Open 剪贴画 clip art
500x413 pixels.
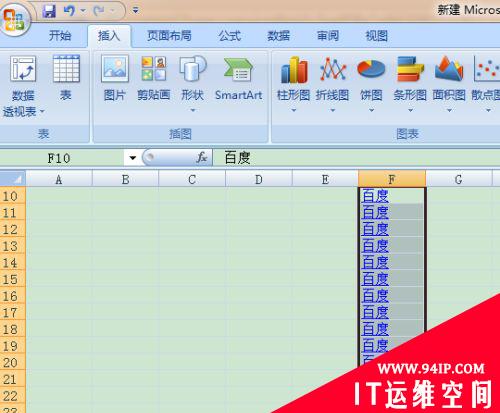pyautogui.click(x=154, y=79)
